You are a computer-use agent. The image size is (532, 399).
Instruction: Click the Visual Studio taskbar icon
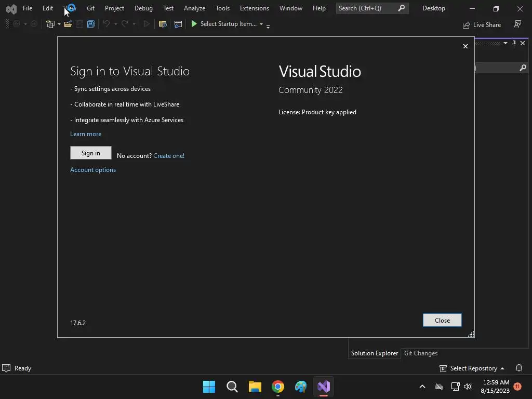click(324, 387)
